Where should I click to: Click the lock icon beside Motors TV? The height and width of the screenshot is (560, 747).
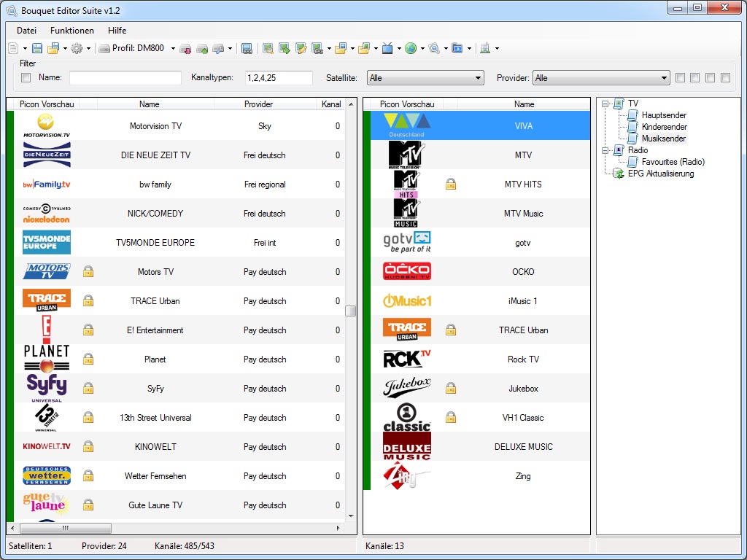point(88,272)
